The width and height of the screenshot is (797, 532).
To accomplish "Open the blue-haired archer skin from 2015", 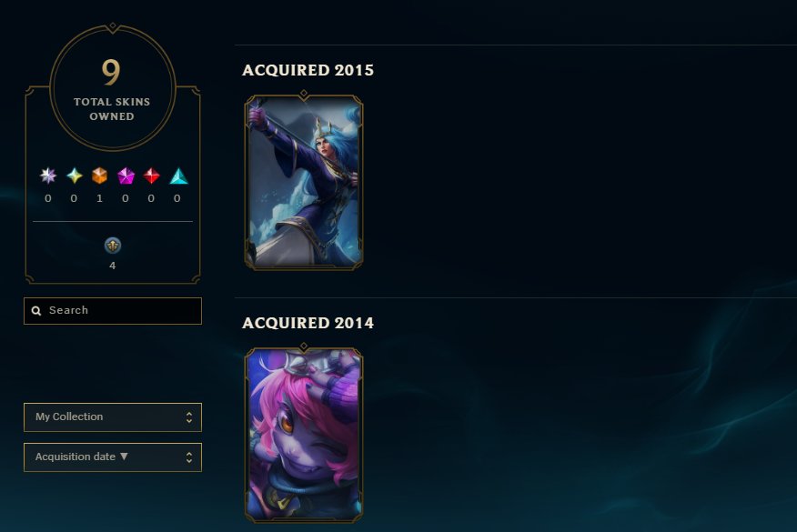I will click(304, 180).
